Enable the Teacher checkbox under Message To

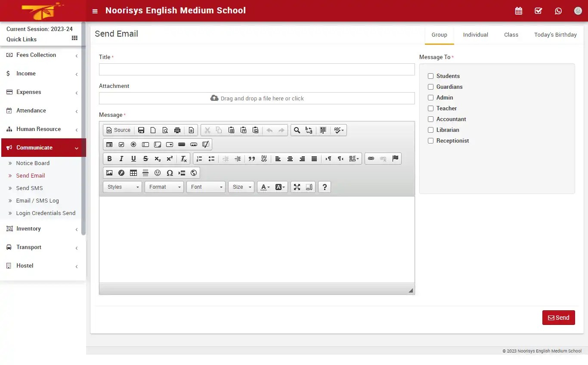tap(430, 108)
